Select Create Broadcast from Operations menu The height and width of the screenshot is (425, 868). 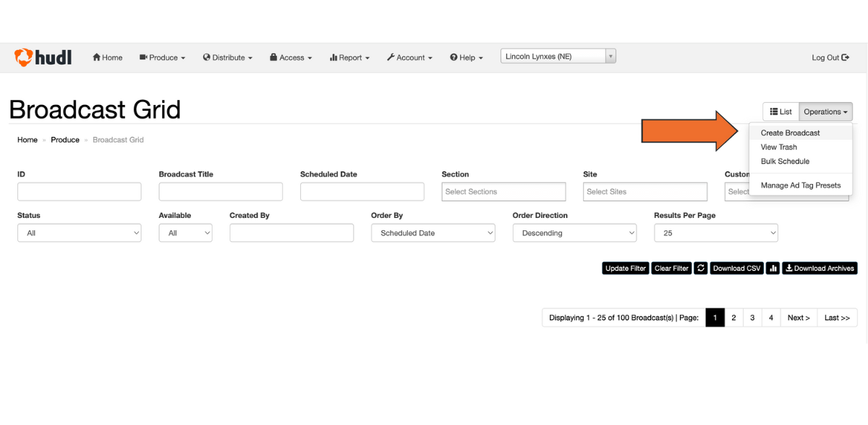(x=790, y=132)
